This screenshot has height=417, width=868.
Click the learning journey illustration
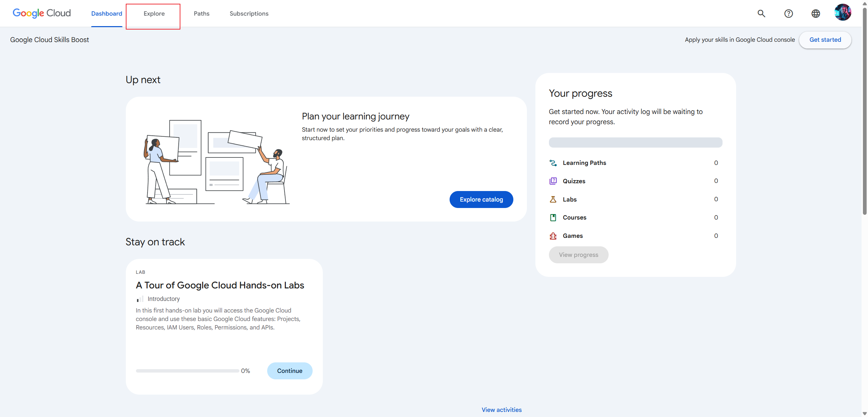(217, 162)
